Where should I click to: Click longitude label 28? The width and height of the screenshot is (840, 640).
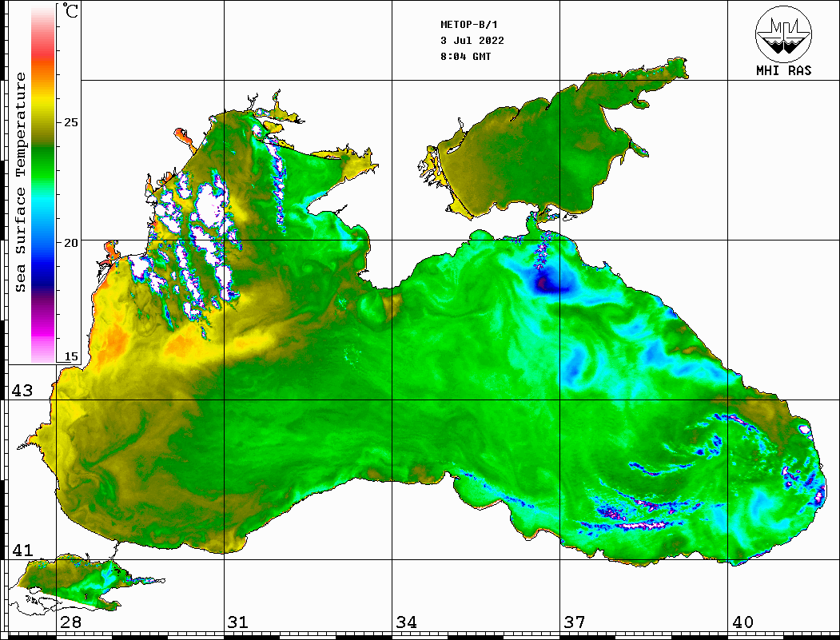tap(70, 622)
